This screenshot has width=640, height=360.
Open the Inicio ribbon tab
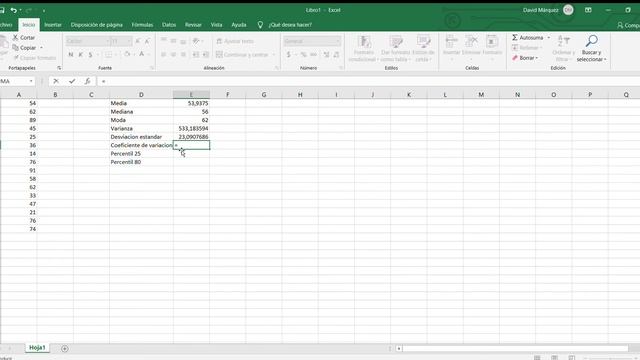(29, 25)
